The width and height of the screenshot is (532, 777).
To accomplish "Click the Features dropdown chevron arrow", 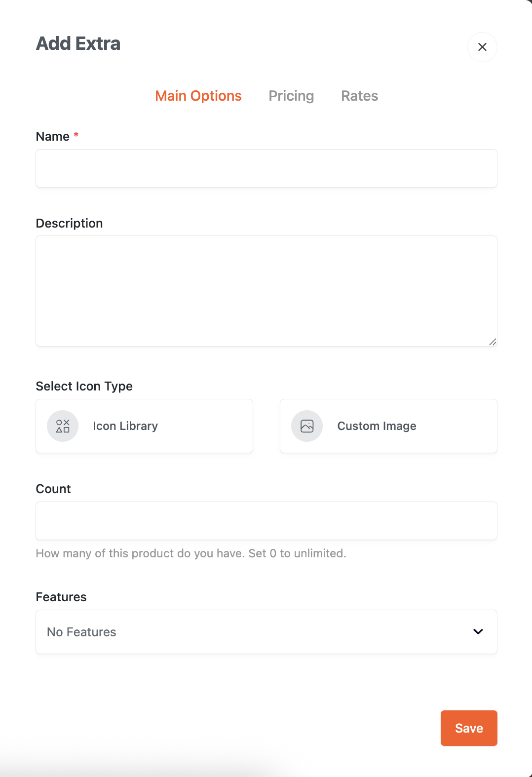I will [x=478, y=631].
